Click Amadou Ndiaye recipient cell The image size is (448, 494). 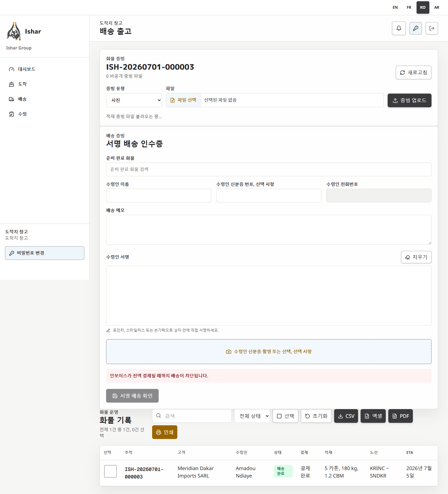(245, 472)
